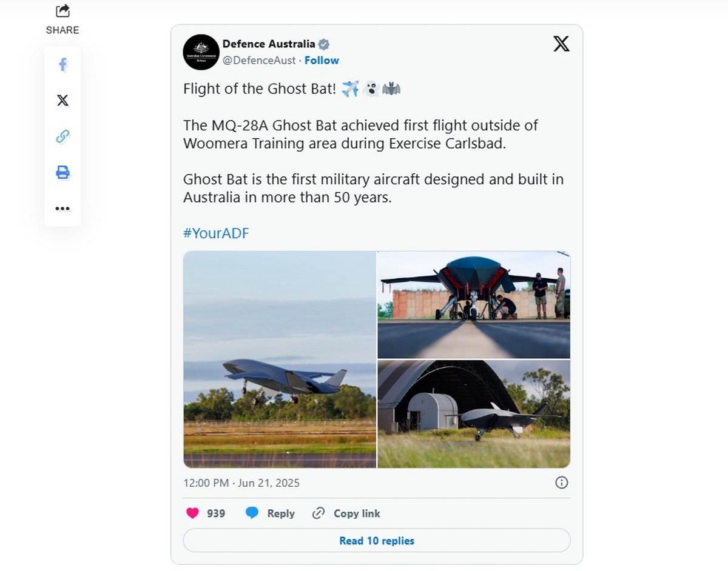
Task: Share the article via the X sidebar icon
Action: pyautogui.click(x=62, y=101)
